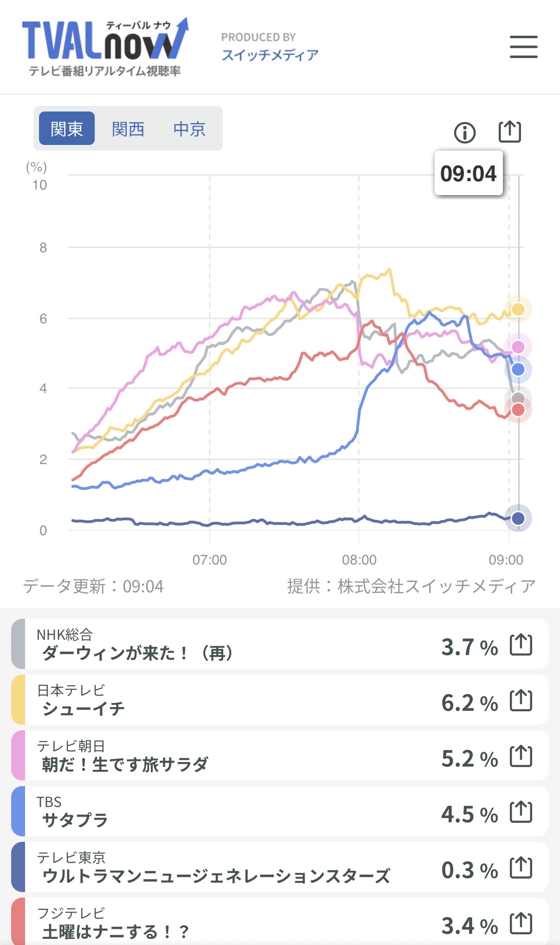Click the TVALnow logo
This screenshot has height=945, width=560.
tap(105, 47)
